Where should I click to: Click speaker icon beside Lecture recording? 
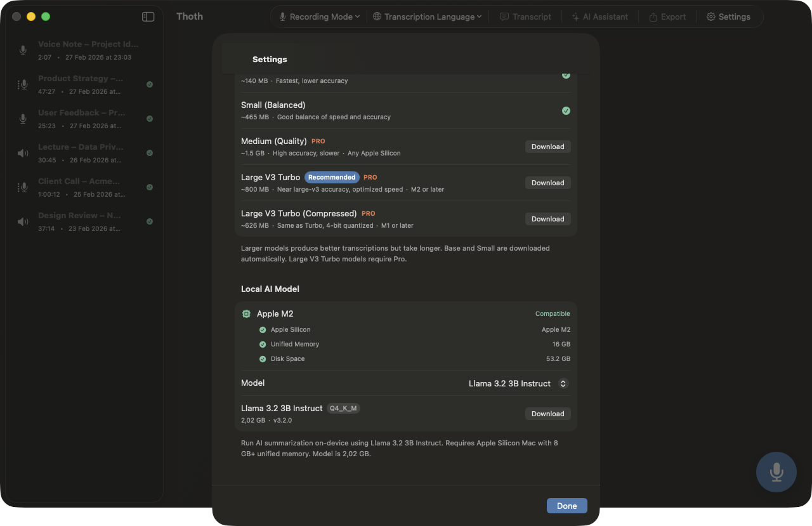tap(23, 153)
